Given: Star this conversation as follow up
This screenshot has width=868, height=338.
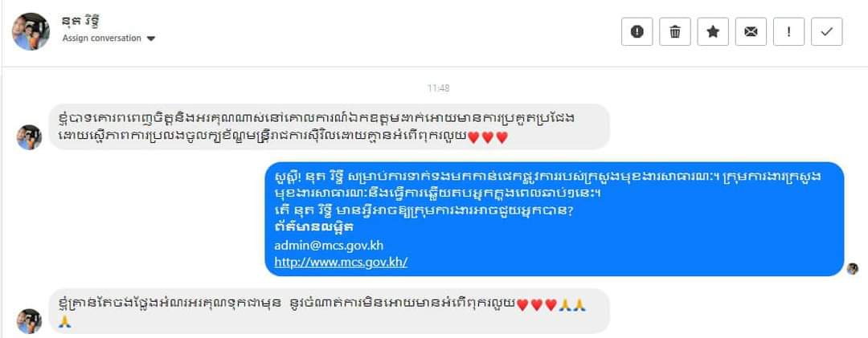Looking at the screenshot, I should tap(713, 31).
